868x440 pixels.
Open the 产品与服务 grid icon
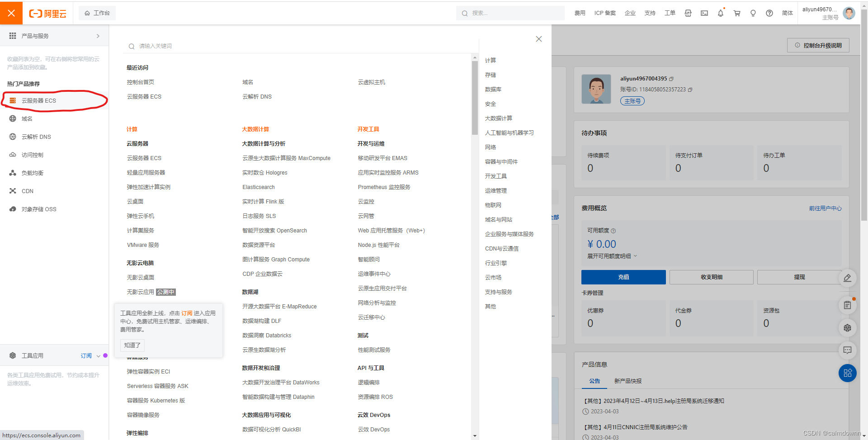13,36
